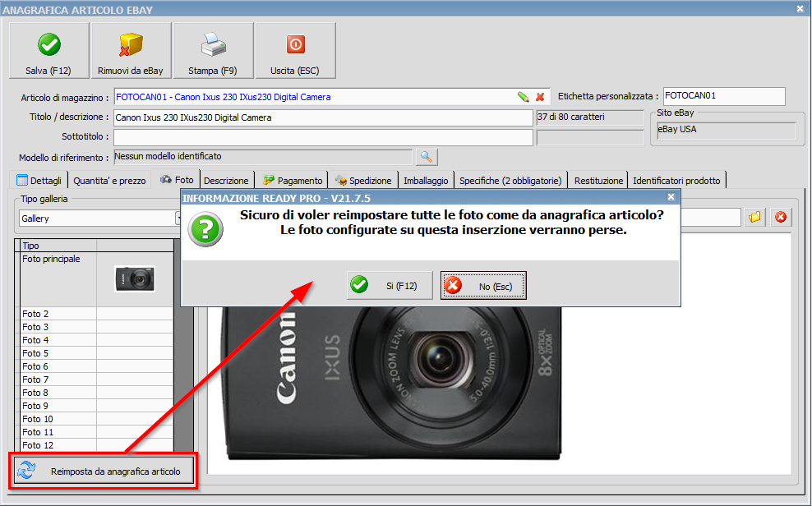Close the Anagrafica Articolo eBay window

pyautogui.click(x=800, y=9)
